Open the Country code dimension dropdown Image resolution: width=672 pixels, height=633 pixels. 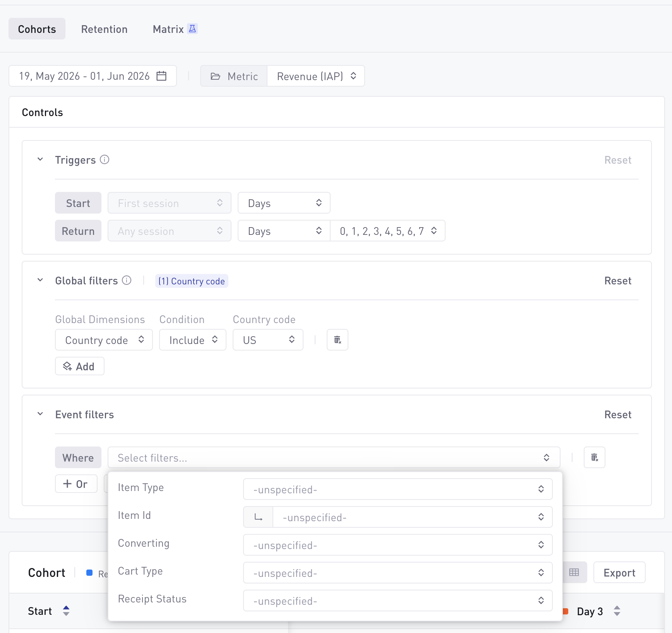104,340
